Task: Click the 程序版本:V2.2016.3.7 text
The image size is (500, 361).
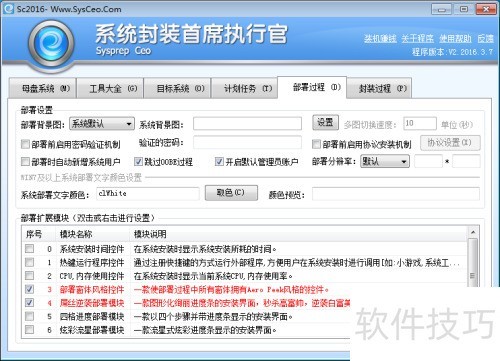Action: click(453, 52)
